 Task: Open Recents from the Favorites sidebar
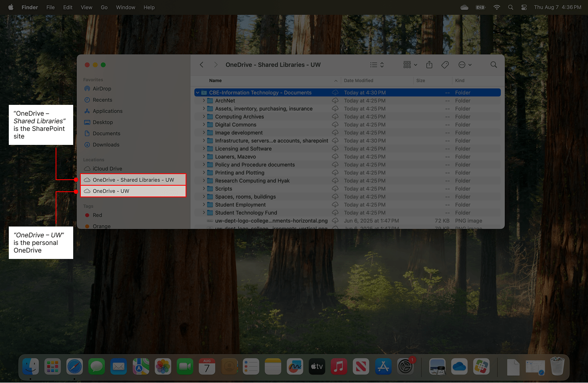102,100
